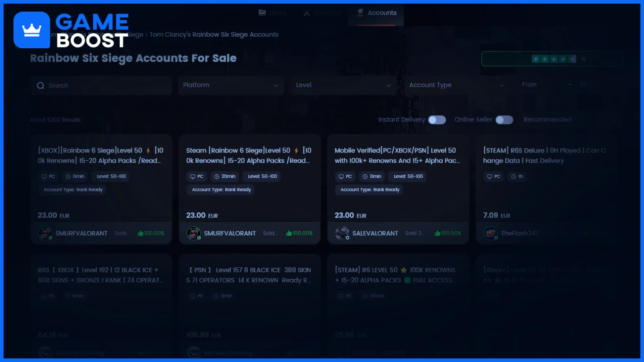
Task: Open the [STEAM] R6S Deluxe listing title
Action: point(544,156)
